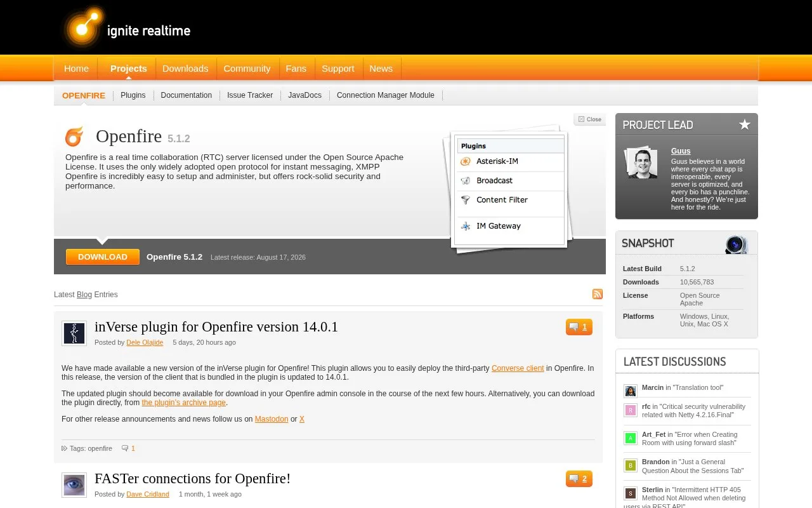Open the Issue Tracker sub-navigation link
The image size is (812, 508).
click(x=250, y=95)
